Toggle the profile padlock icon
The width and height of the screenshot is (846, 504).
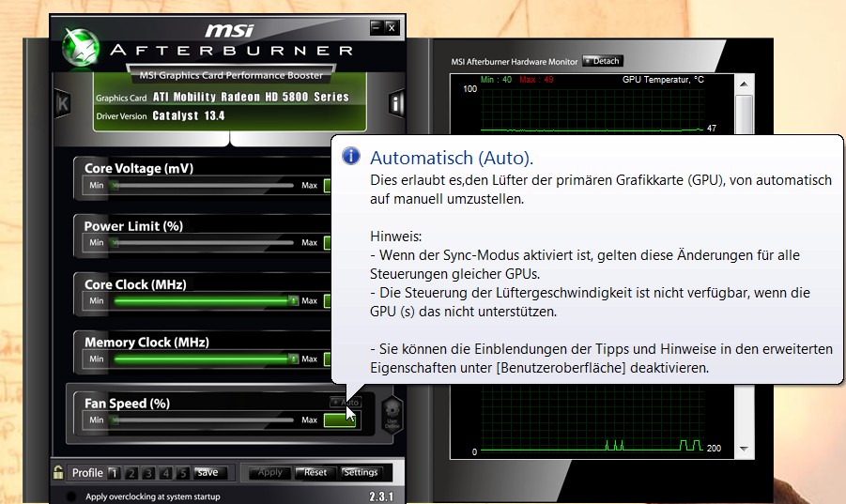click(x=58, y=472)
